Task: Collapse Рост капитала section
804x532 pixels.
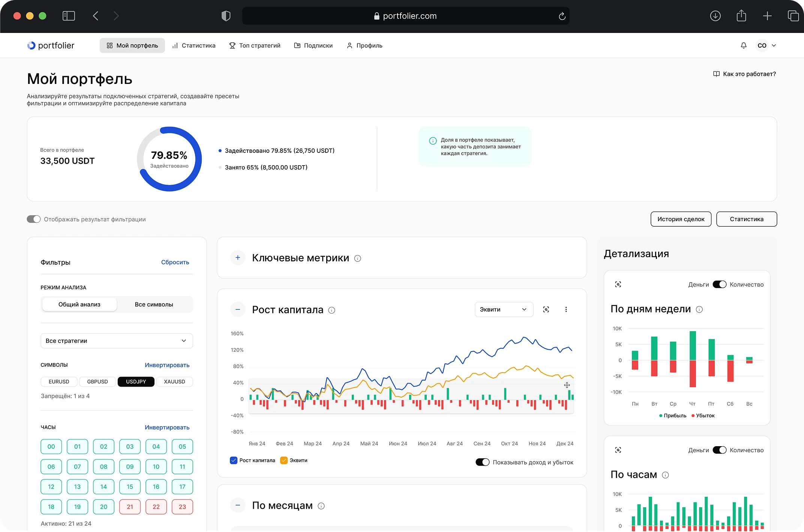Action: point(237,309)
